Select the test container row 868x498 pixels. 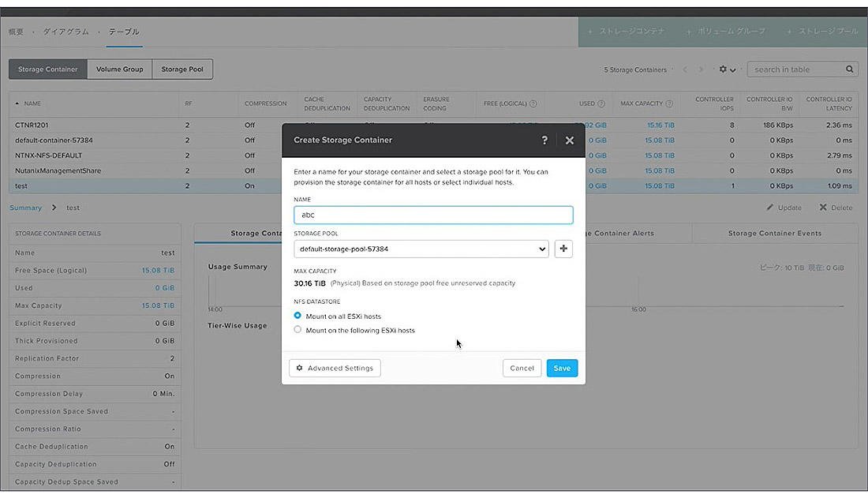[433, 186]
